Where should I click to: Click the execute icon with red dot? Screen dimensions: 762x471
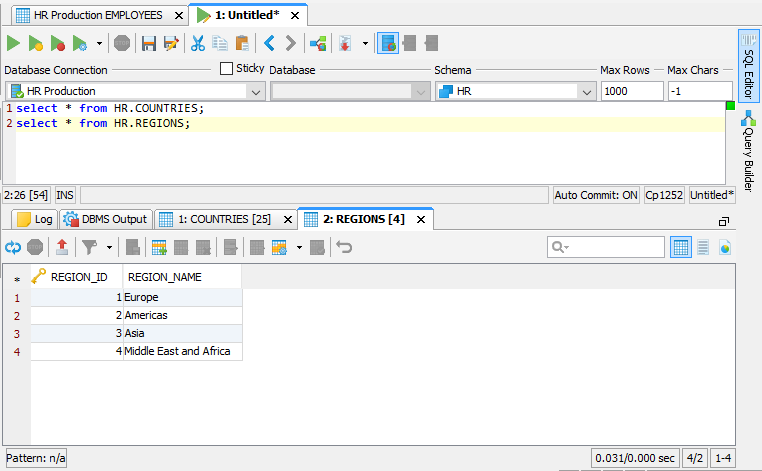click(x=58, y=44)
